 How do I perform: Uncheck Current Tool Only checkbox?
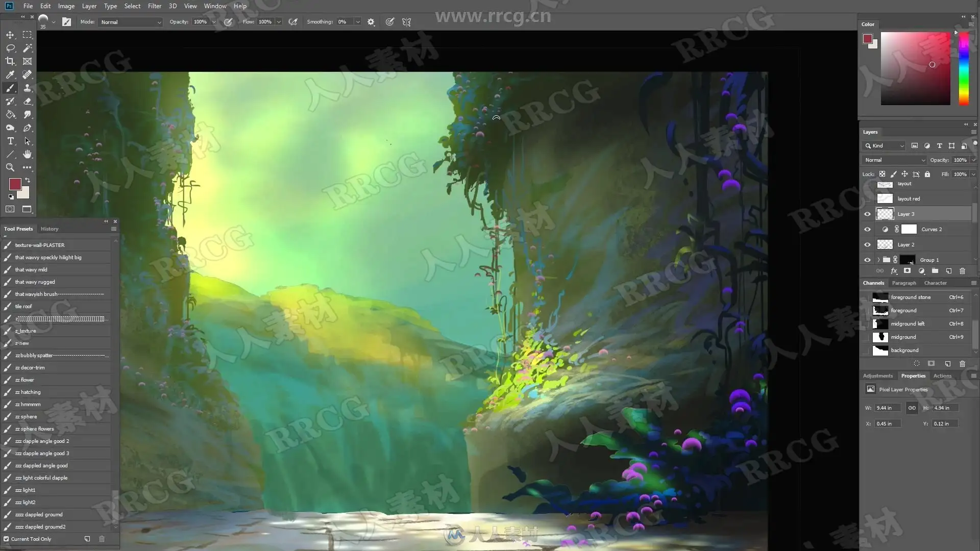point(6,539)
